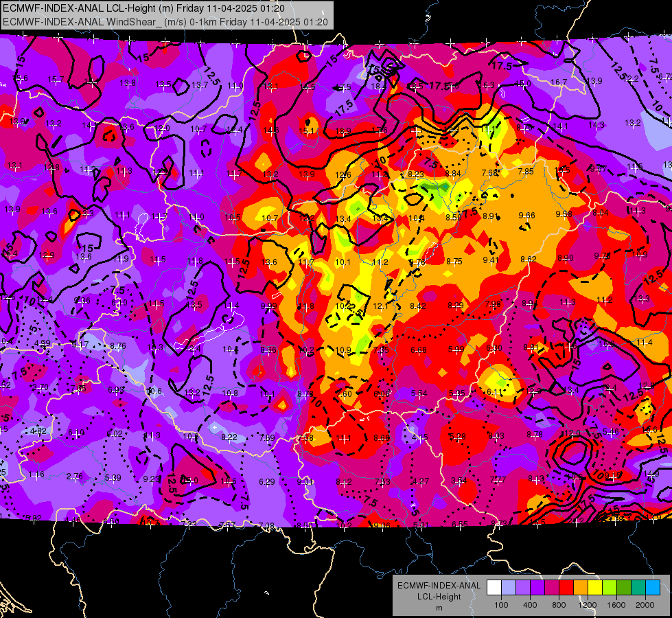
Task: Click the grid value 5.99
Action: click(x=456, y=349)
